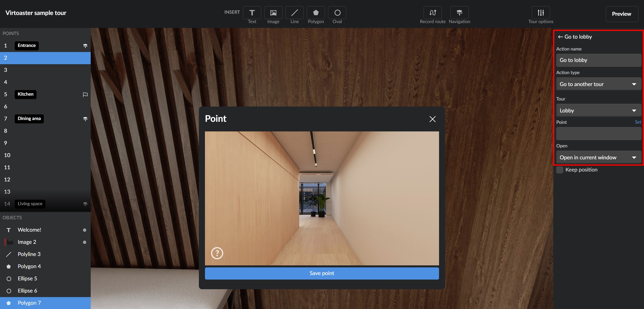Select the Polygon insert tool
Screen dimensions: 644x309
click(x=316, y=13)
